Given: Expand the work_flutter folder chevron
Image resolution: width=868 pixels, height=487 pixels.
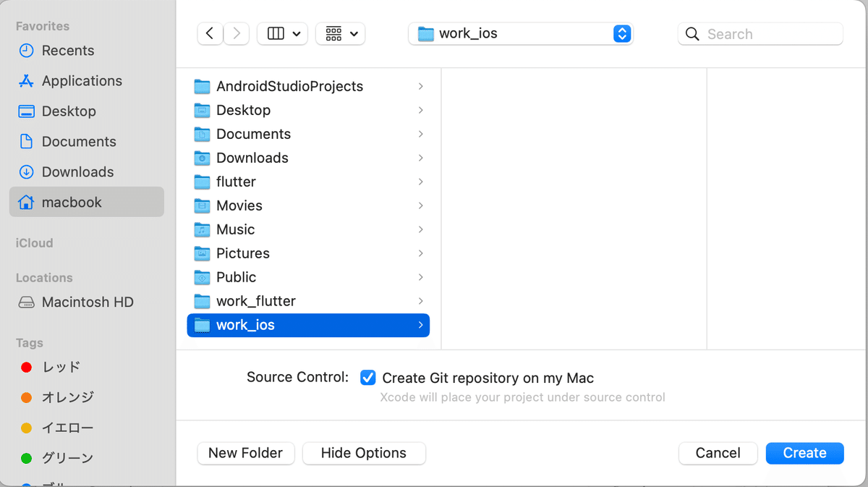Looking at the screenshot, I should [420, 301].
